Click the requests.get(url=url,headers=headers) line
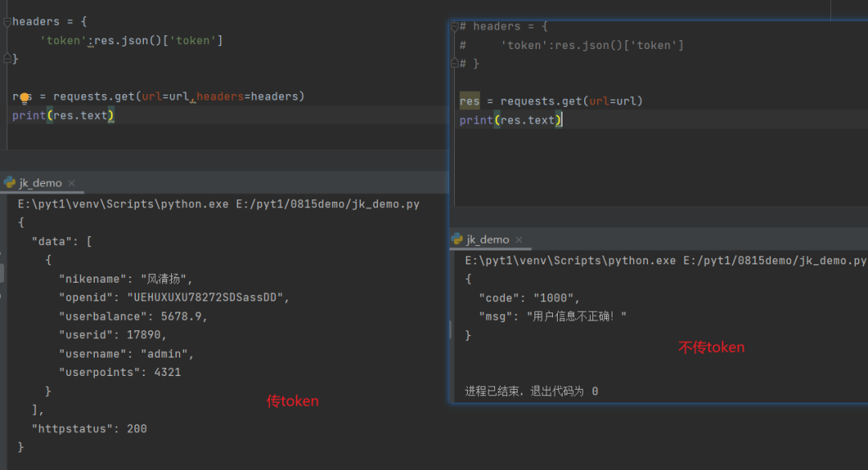Image resolution: width=868 pixels, height=470 pixels. (x=158, y=96)
